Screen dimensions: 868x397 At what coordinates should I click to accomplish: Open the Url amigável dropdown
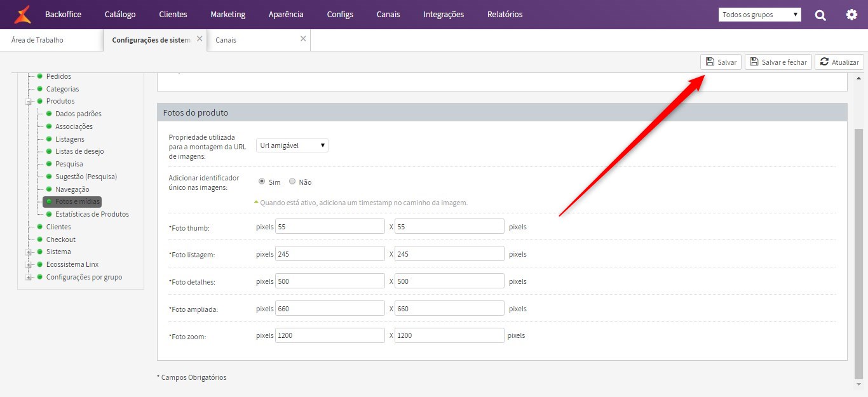[292, 145]
